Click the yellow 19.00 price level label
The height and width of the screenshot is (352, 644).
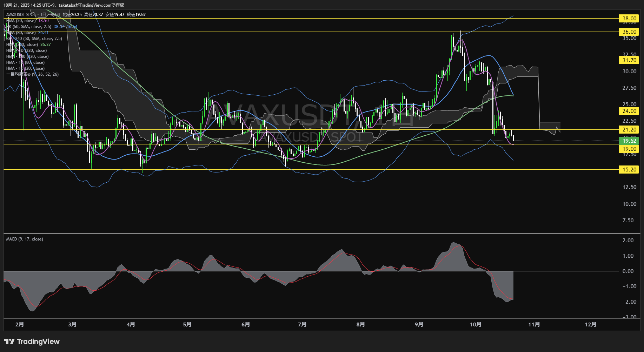click(x=629, y=149)
